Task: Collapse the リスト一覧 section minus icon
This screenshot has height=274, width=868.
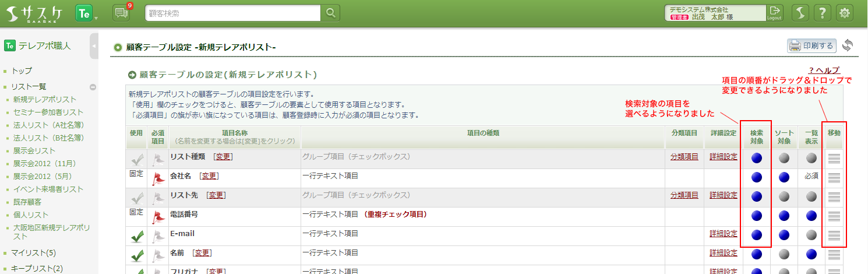Action: click(x=93, y=87)
